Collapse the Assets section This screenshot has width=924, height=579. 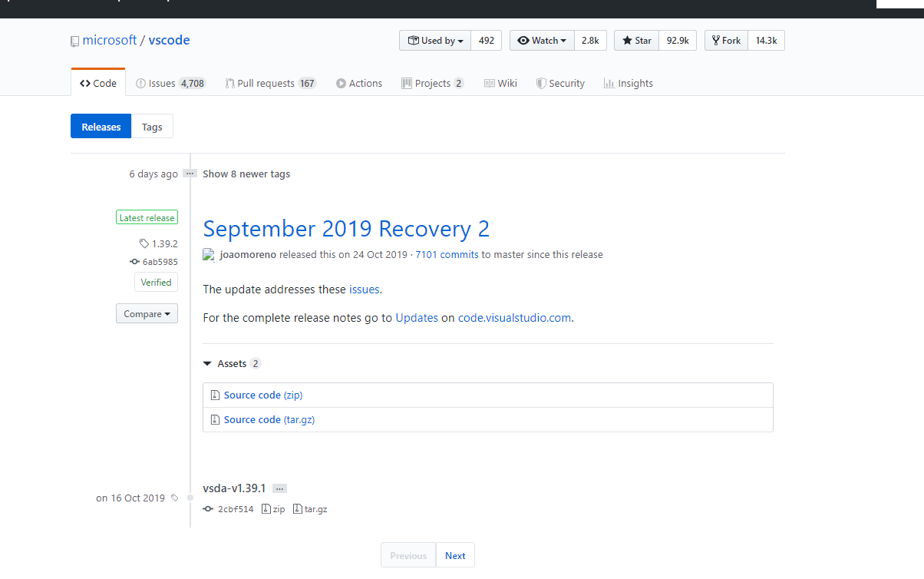(232, 363)
